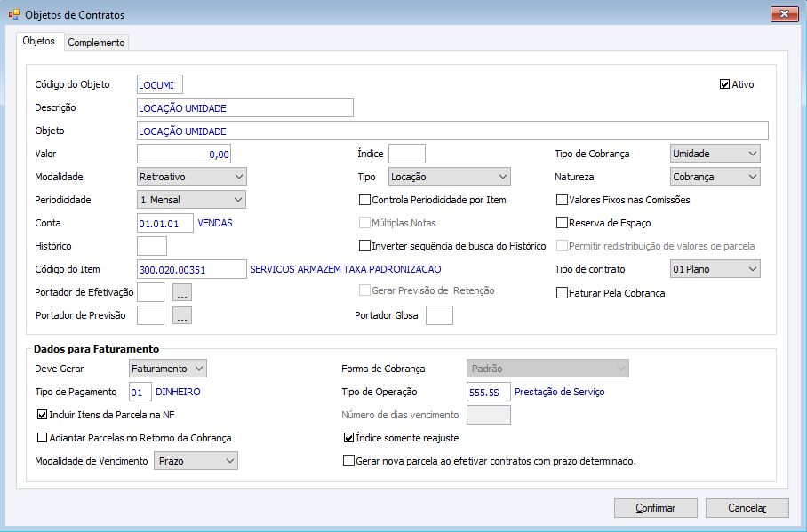Uncheck Incluir Itens da Parcela na NF
The image size is (807, 532).
[x=43, y=414]
